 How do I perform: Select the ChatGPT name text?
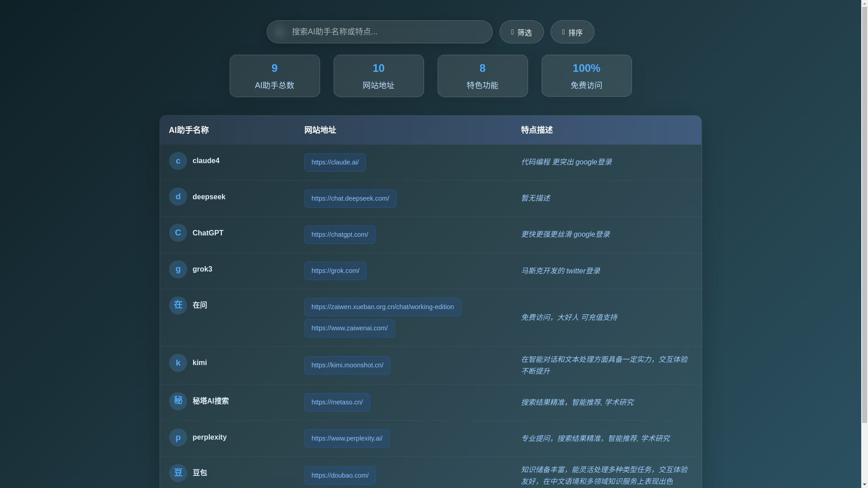208,233
